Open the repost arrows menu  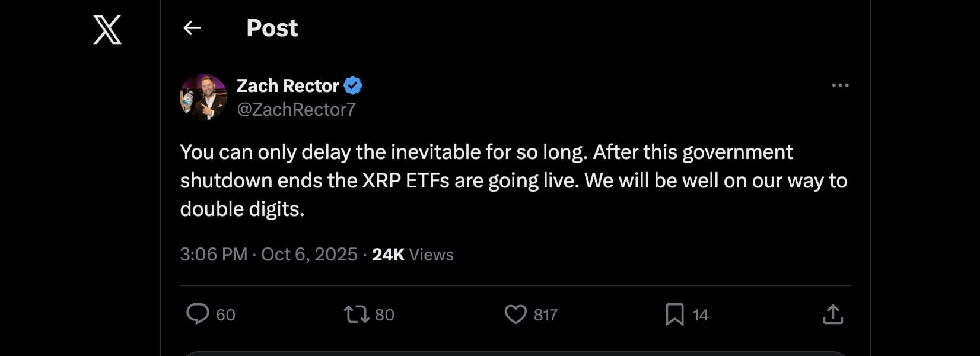(x=357, y=314)
